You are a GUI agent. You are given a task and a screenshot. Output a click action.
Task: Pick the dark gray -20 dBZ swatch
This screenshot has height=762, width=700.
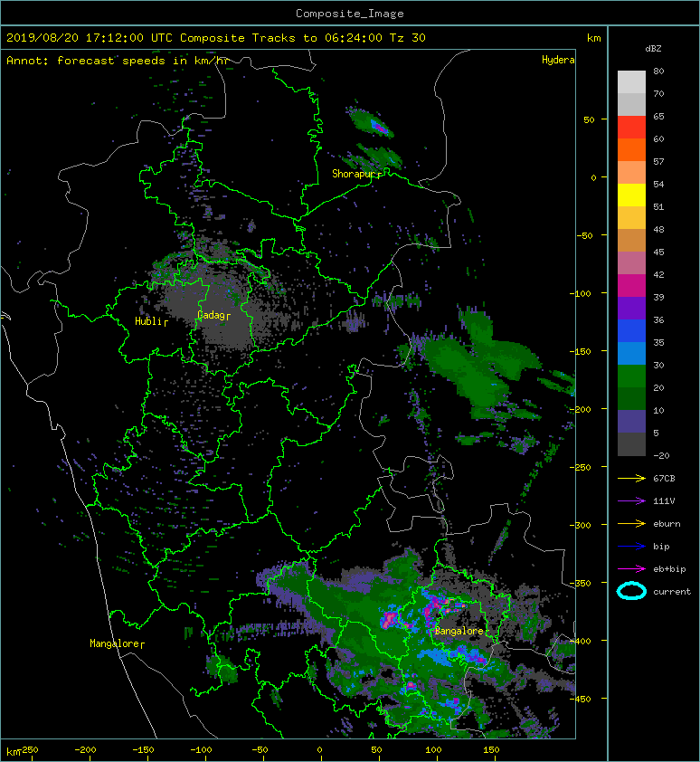[x=631, y=444]
